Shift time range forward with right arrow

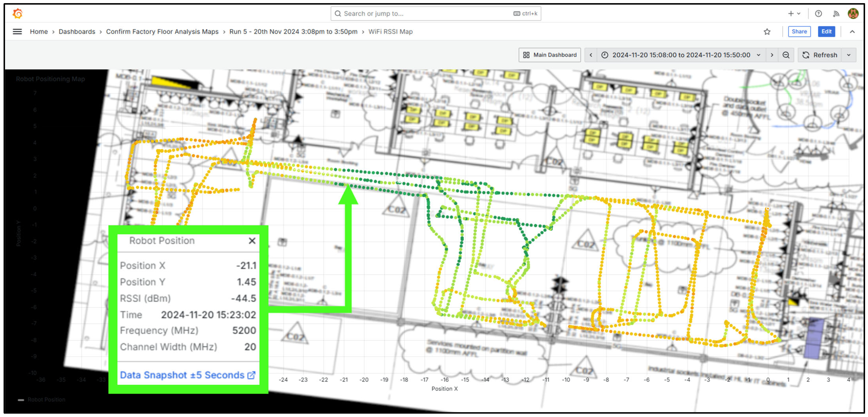[x=772, y=55]
